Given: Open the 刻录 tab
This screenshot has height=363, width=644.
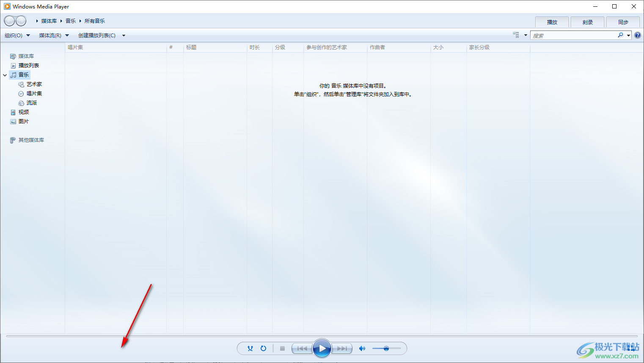Looking at the screenshot, I should [587, 22].
